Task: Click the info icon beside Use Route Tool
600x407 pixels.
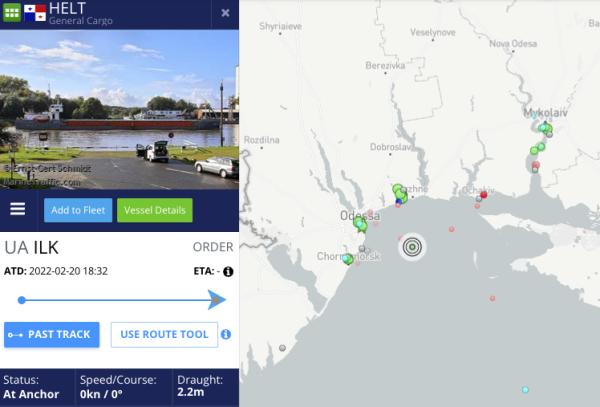Action: point(226,334)
